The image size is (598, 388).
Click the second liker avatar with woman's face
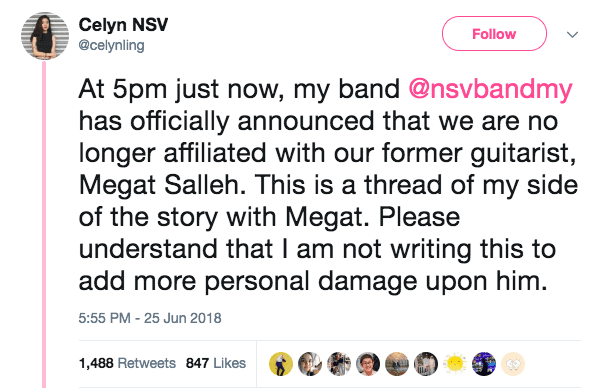310,364
